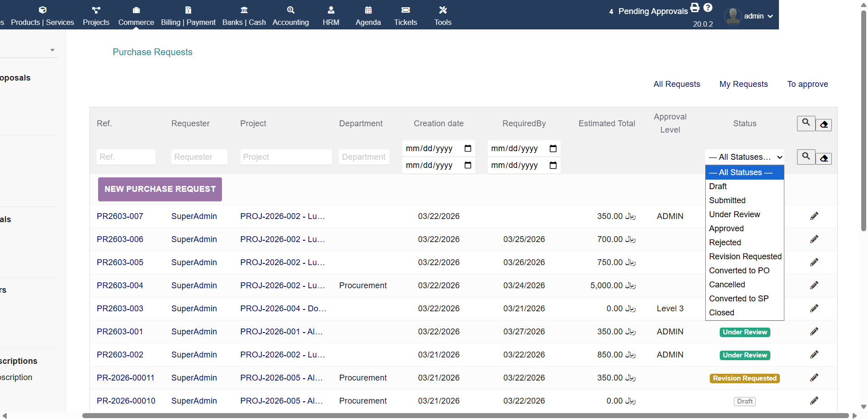Switch to the 'To approve' tab
Screen dimensions: 868x419
(x=807, y=84)
